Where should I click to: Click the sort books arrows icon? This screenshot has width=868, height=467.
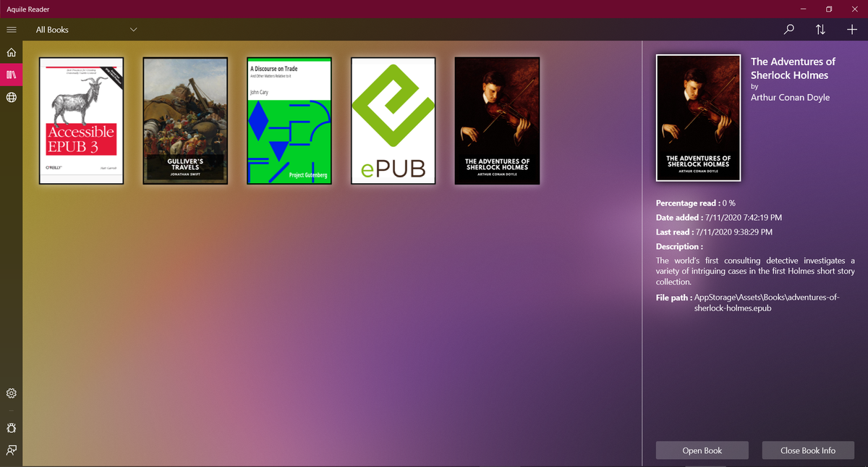tap(820, 30)
